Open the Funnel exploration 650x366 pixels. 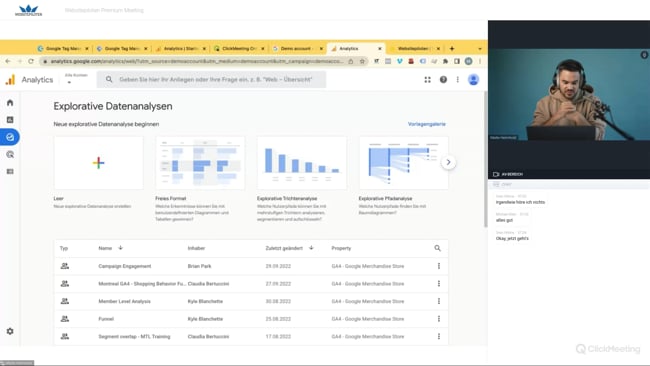[x=106, y=319]
